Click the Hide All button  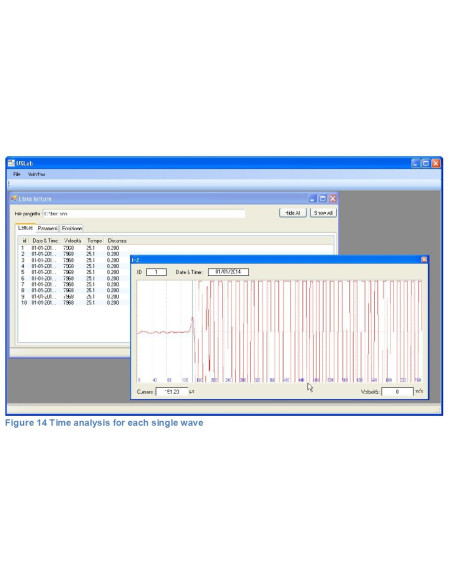point(293,213)
